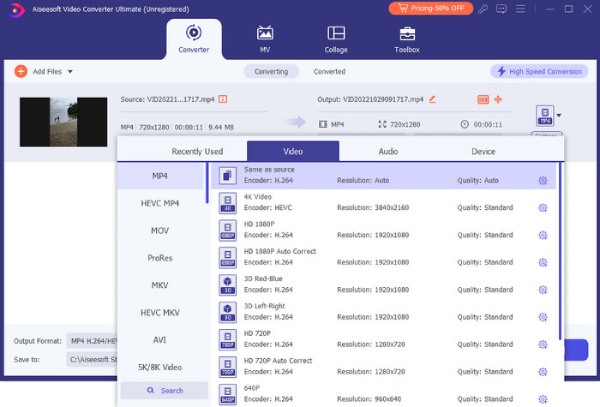Screen dimensions: 600x407
Task: Open the Collage tab
Action: (336, 39)
